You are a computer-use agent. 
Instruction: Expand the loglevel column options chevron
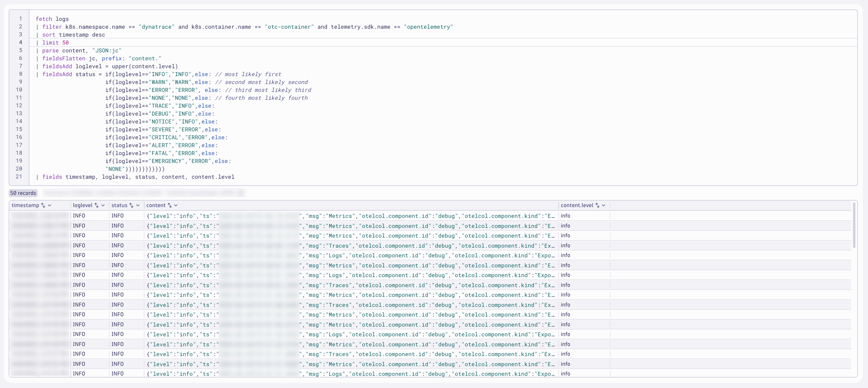(x=103, y=205)
